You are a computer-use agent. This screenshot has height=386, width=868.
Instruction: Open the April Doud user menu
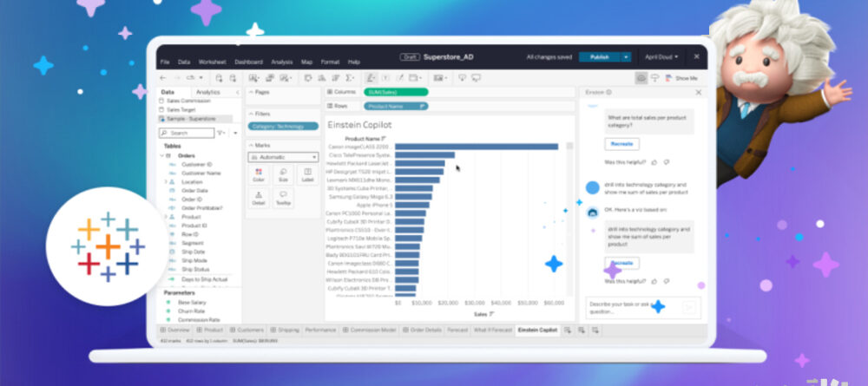tap(663, 56)
